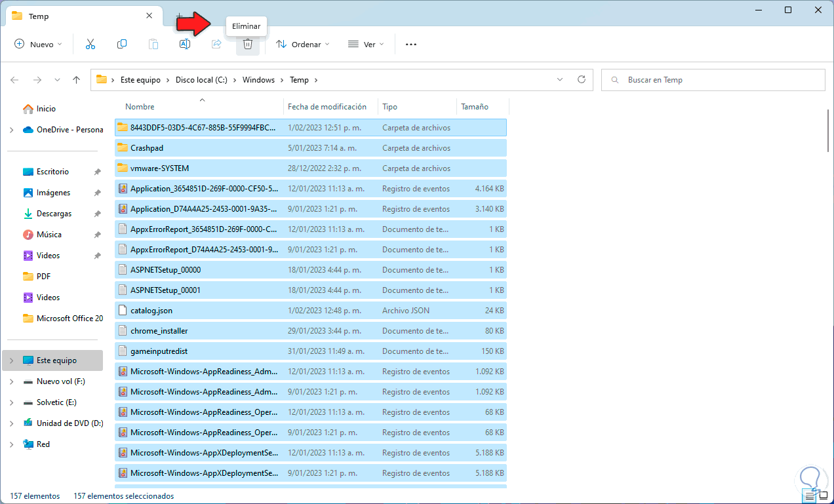Screen dimensions: 834x504
Task: Open the three-dots more options menu
Action: click(411, 45)
